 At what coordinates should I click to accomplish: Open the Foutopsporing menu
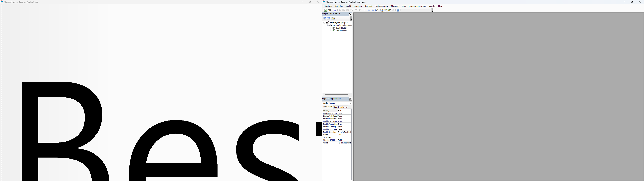click(381, 6)
